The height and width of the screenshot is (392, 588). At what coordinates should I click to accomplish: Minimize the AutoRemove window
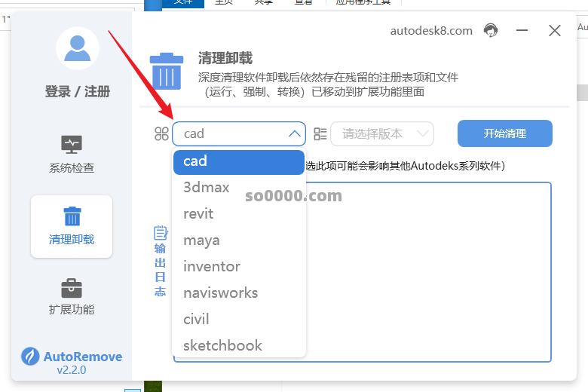522,31
